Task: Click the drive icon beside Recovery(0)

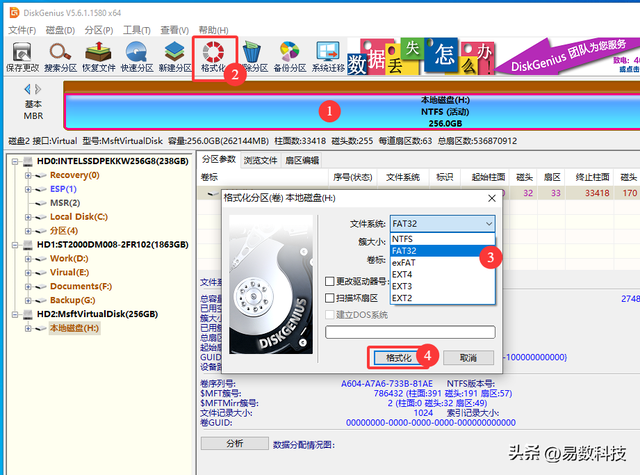Action: click(x=40, y=175)
